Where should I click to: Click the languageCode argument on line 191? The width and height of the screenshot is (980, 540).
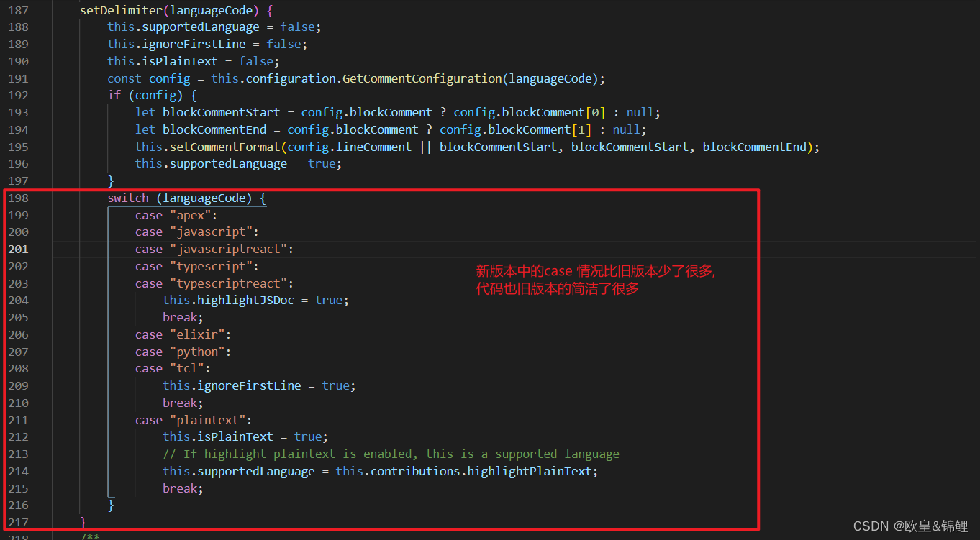tap(550, 78)
